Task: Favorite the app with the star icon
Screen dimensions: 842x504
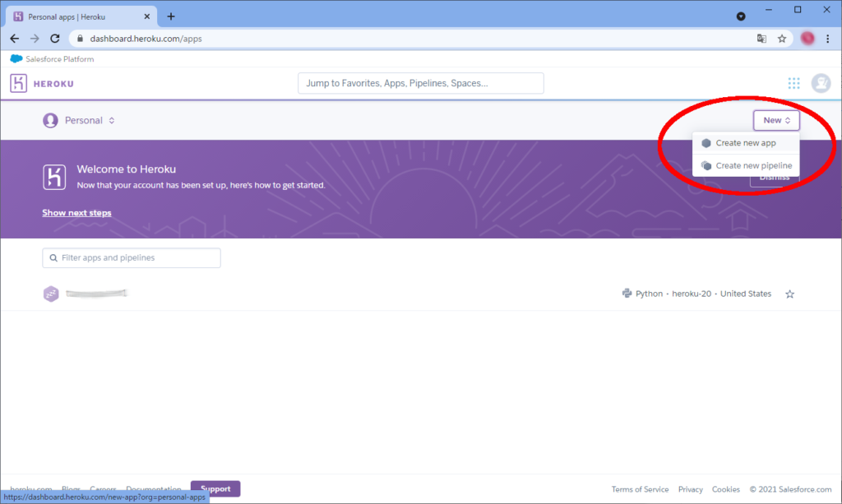Action: tap(789, 294)
